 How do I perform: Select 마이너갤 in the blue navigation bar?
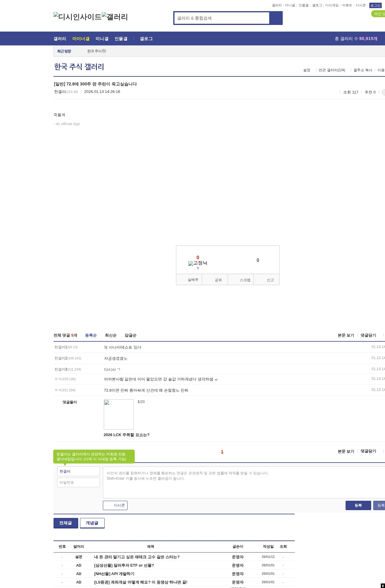(81, 39)
